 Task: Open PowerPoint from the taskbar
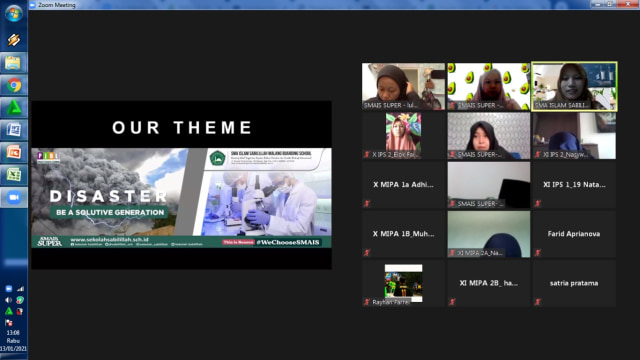(x=13, y=153)
